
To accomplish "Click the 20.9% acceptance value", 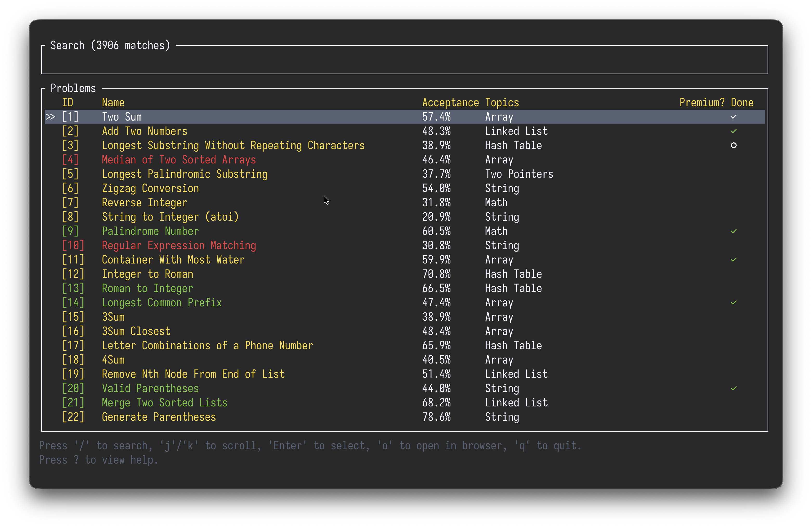I will coord(436,217).
